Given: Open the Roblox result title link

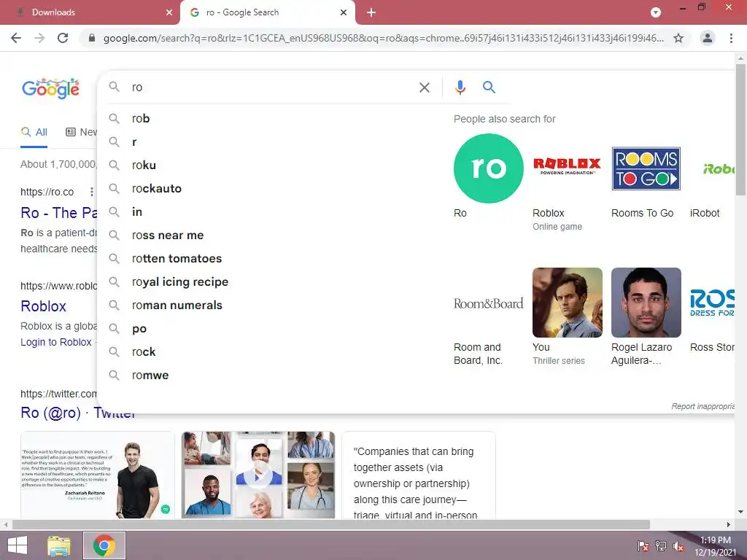Looking at the screenshot, I should [43, 306].
